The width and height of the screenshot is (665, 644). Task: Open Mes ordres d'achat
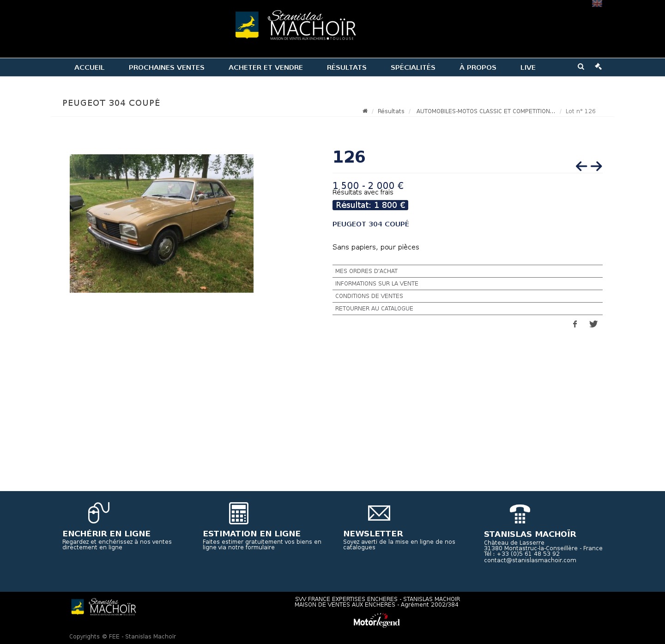pyautogui.click(x=467, y=271)
